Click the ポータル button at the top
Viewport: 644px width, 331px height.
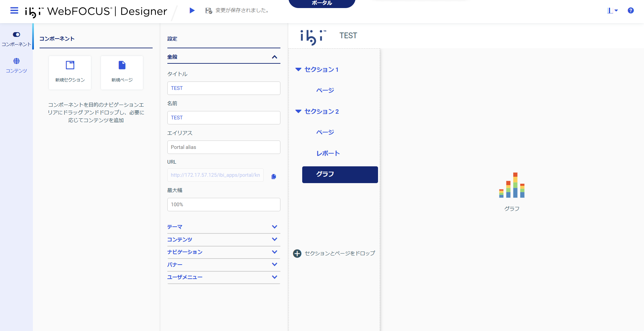(321, 3)
